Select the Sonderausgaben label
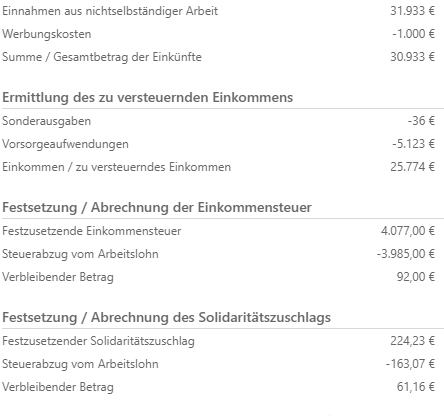The width and height of the screenshot is (444, 416). (46, 121)
